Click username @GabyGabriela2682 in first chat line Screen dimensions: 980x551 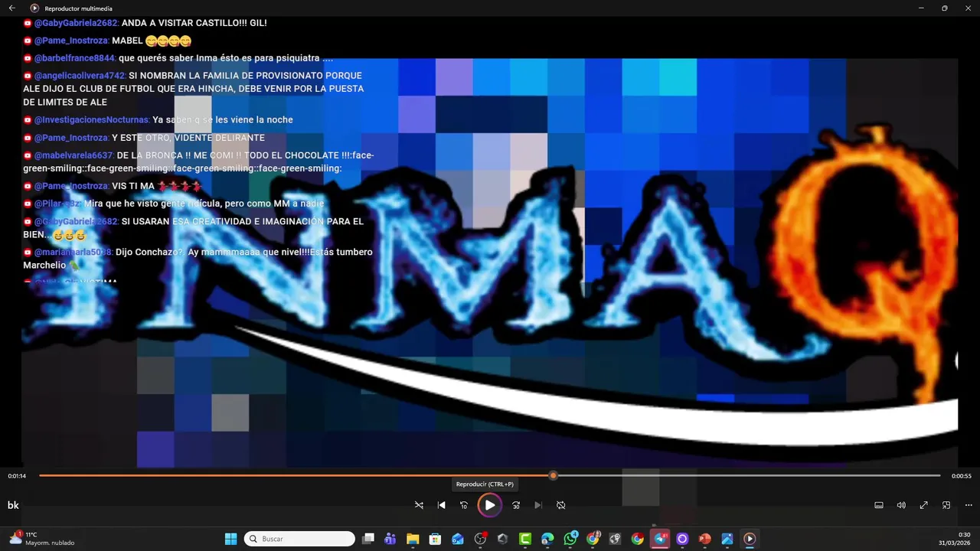coord(76,23)
